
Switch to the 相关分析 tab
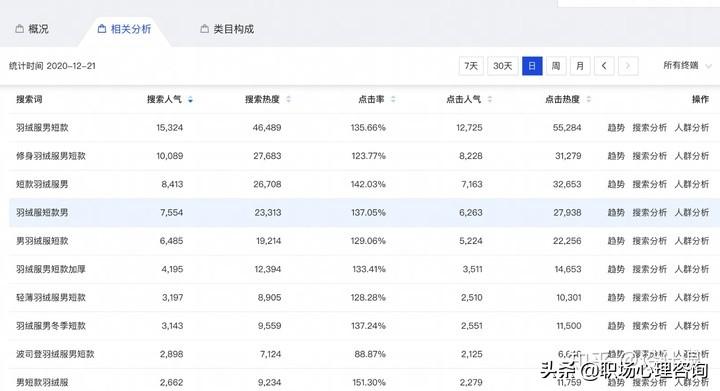[x=124, y=29]
